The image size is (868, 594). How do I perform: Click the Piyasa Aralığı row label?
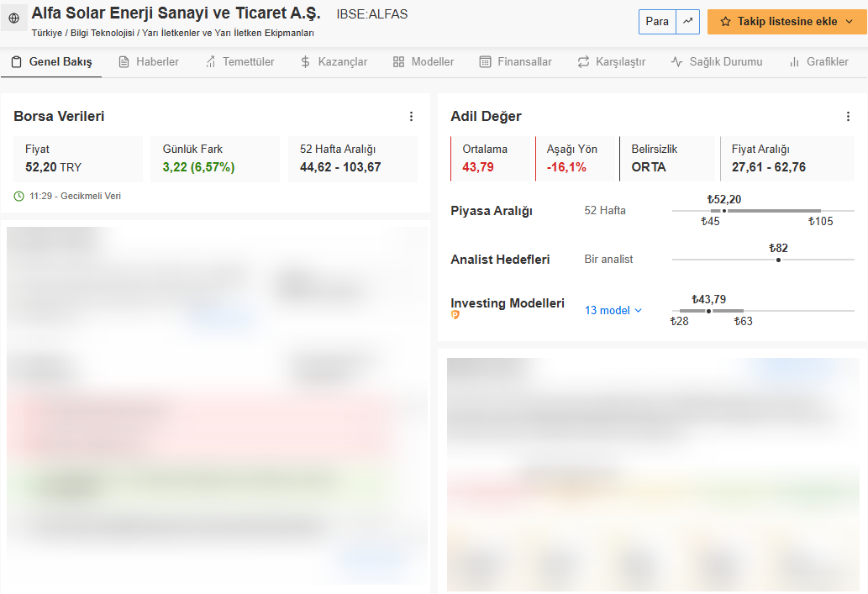coord(492,211)
